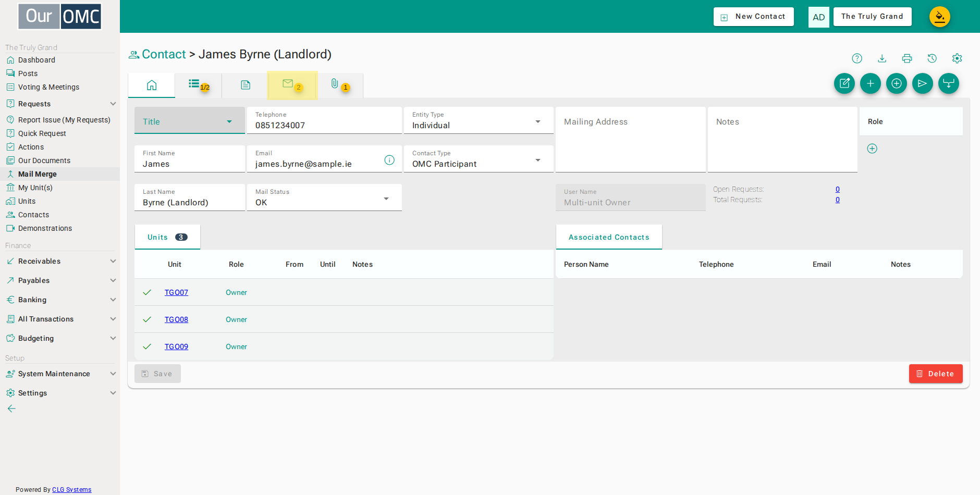The image size is (980, 495).
Task: Open the help question mark icon
Action: [857, 58]
